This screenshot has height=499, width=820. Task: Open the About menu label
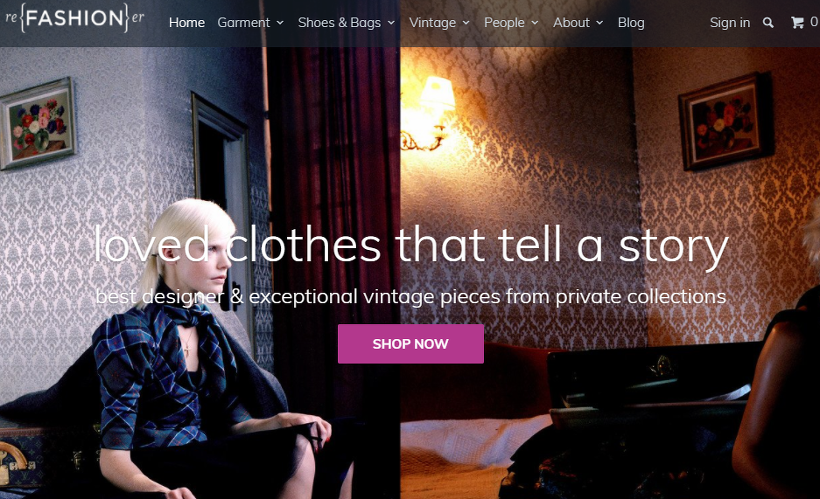pos(572,22)
